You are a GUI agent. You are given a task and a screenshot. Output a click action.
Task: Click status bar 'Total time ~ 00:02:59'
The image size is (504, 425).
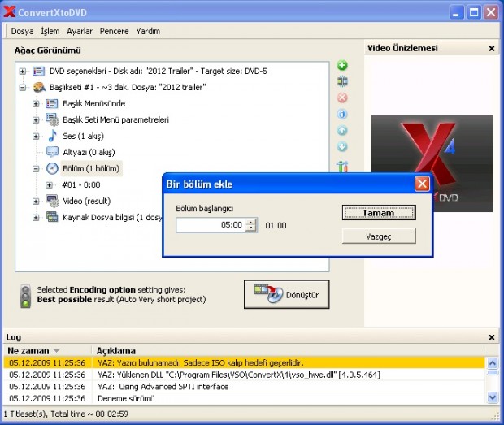tap(89, 414)
